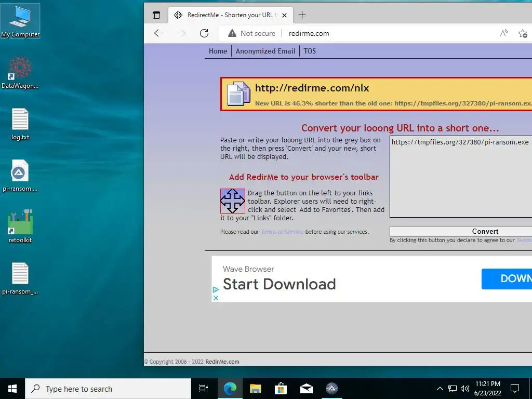
Task: Click the AdChoices triangle icon
Action: (x=216, y=289)
